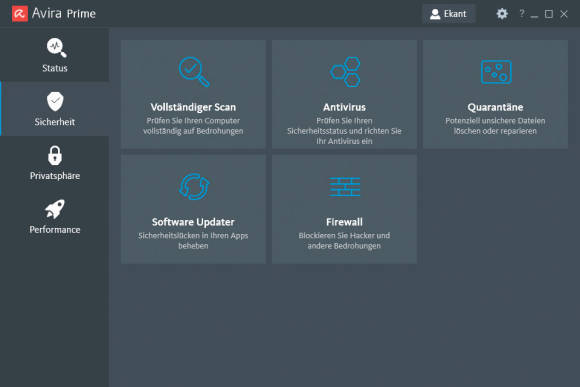Click the Firewall brick wall icon
The image size is (580, 387).
click(345, 186)
